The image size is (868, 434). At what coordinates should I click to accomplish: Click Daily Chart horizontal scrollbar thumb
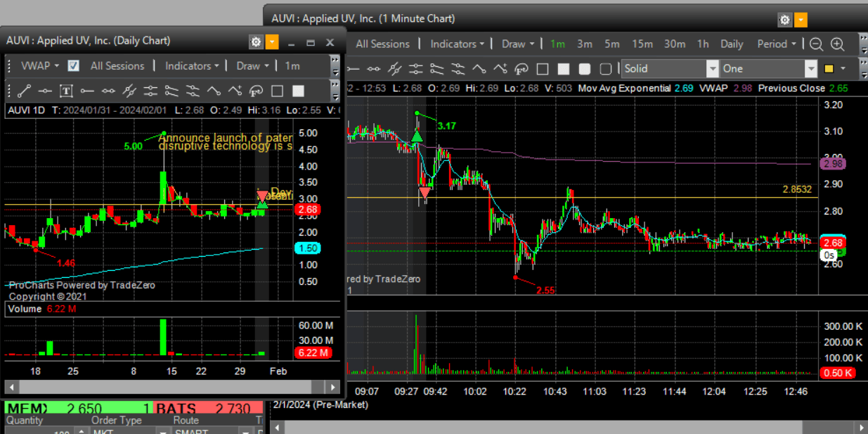pos(165,387)
